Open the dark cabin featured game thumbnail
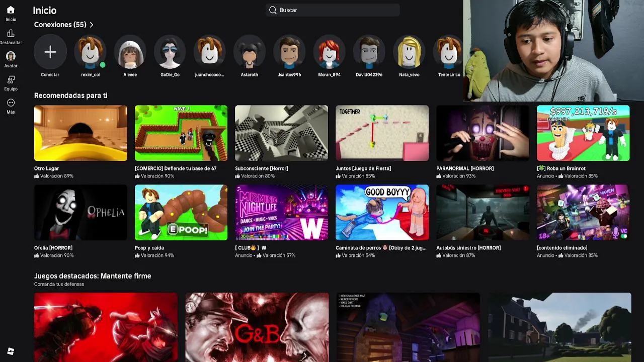The width and height of the screenshot is (644, 362). point(408,327)
